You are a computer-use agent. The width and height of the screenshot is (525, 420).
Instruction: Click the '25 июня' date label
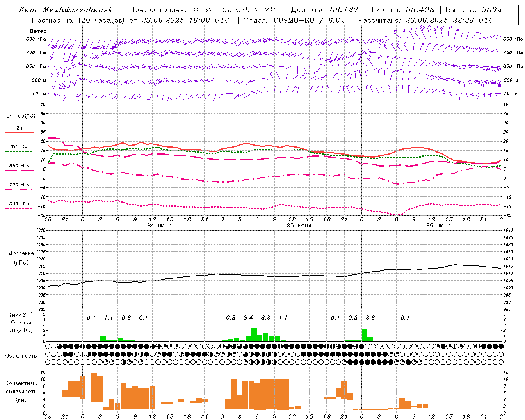pos(299,226)
